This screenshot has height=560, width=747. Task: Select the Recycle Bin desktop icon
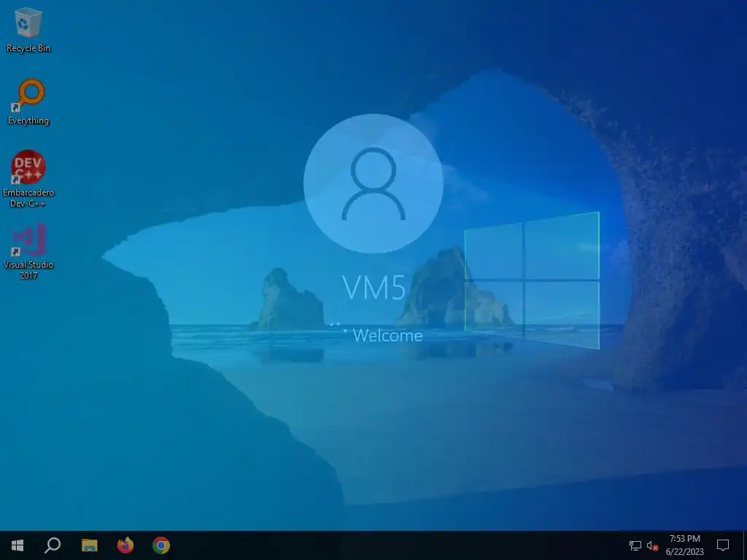(28, 29)
